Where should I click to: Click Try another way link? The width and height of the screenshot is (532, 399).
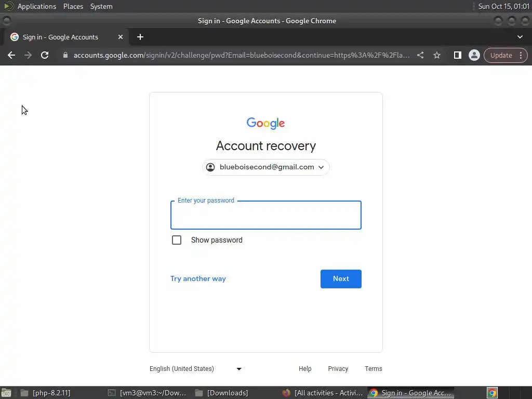(198, 279)
